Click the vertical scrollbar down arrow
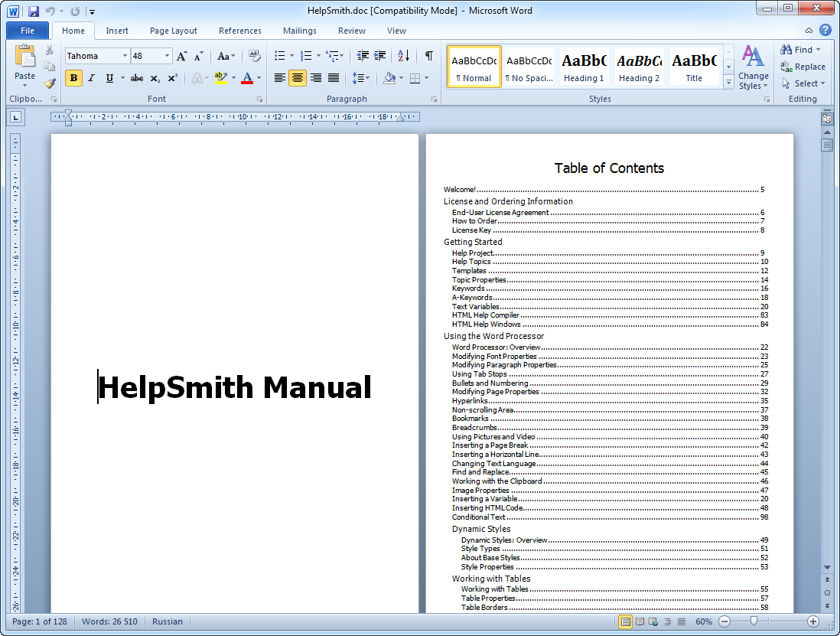Screen dimensions: 840x636 tap(827, 567)
